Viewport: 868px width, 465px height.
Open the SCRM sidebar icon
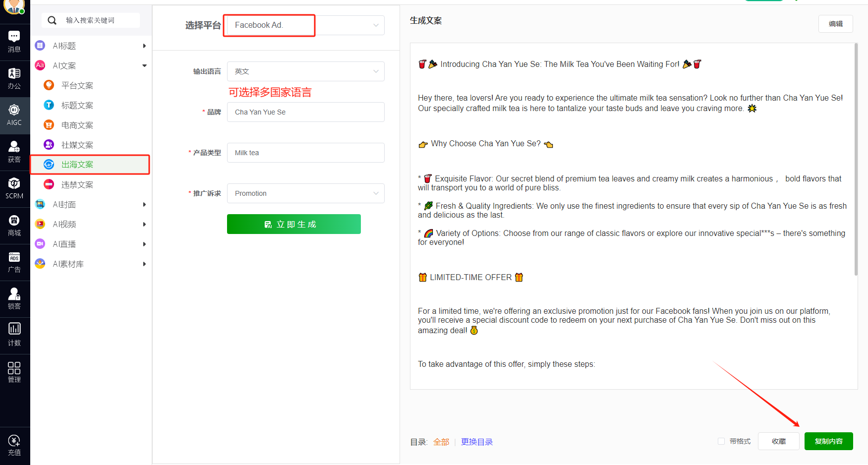(14, 189)
